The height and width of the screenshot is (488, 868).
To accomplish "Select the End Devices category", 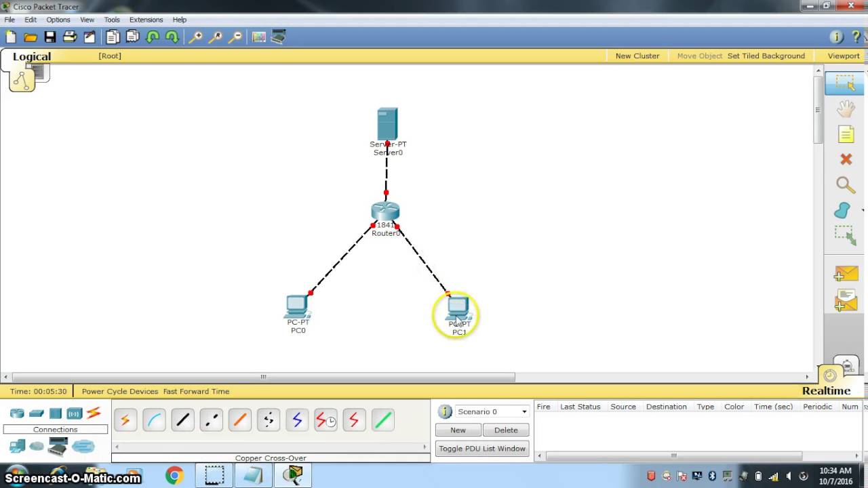I will [17, 446].
